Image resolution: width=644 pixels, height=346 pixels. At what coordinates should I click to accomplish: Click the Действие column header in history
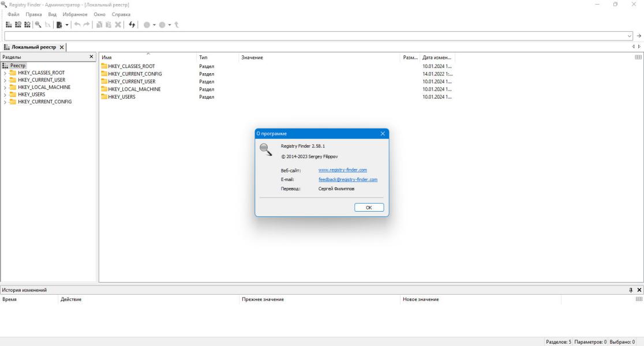(149, 299)
